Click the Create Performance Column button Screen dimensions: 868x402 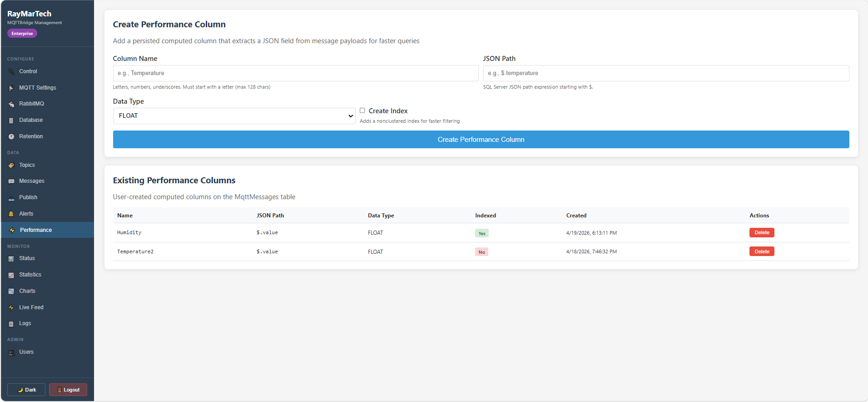(x=481, y=140)
